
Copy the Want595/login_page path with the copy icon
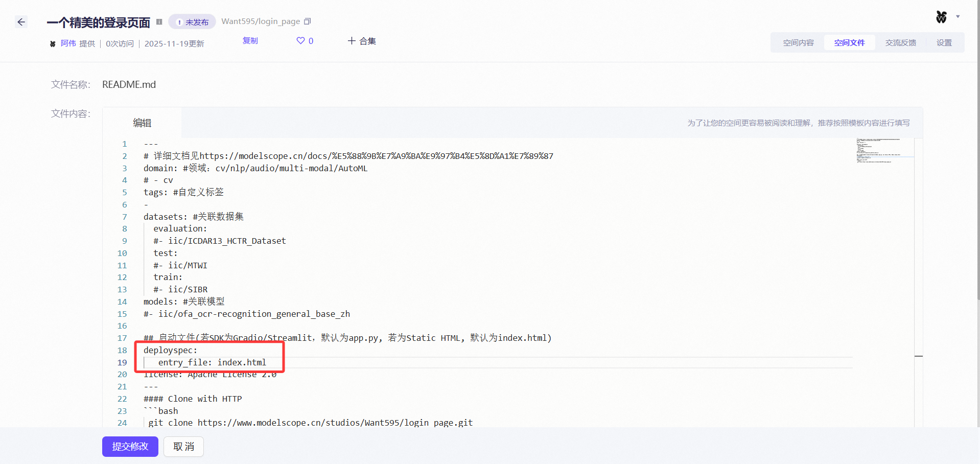308,21
